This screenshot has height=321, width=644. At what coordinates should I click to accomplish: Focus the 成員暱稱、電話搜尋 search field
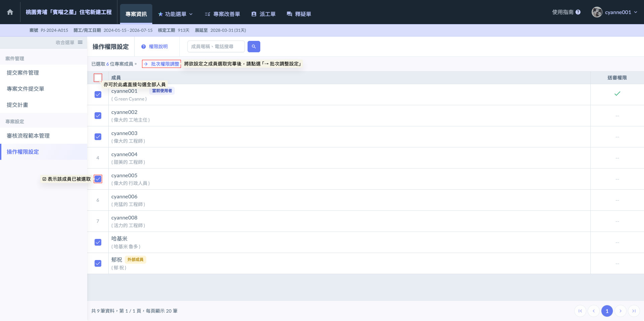[x=216, y=47]
